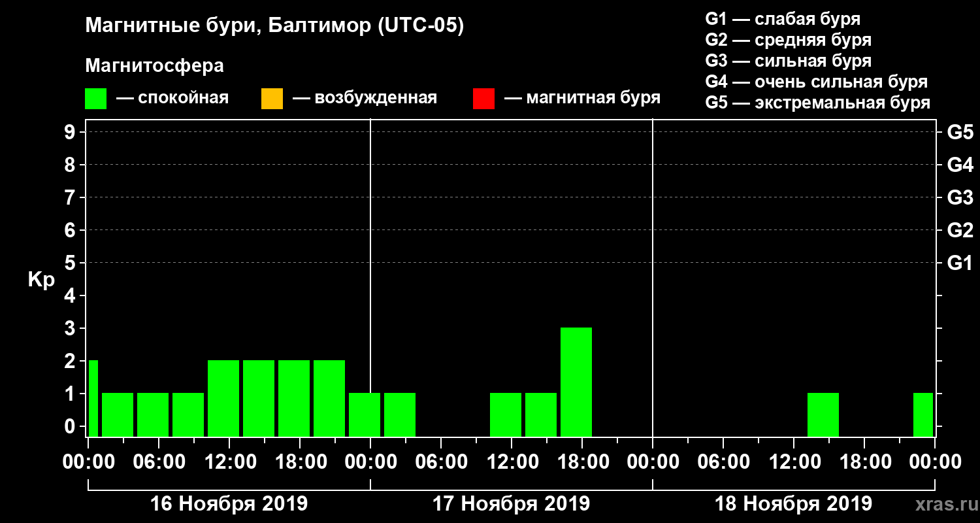This screenshot has height=523, width=980.
Task: Select the bar covering 12:00 on 16 November
Action: tap(223, 398)
